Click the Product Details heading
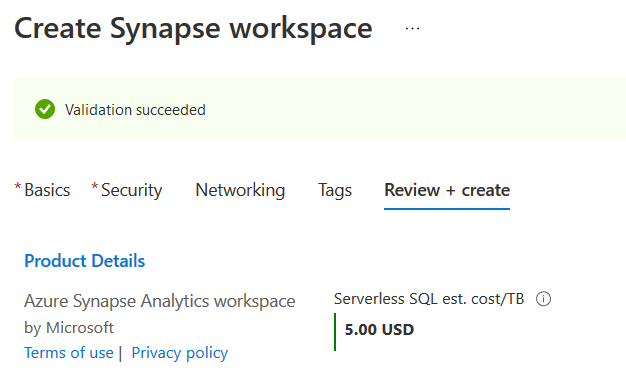626x372 pixels. [85, 261]
